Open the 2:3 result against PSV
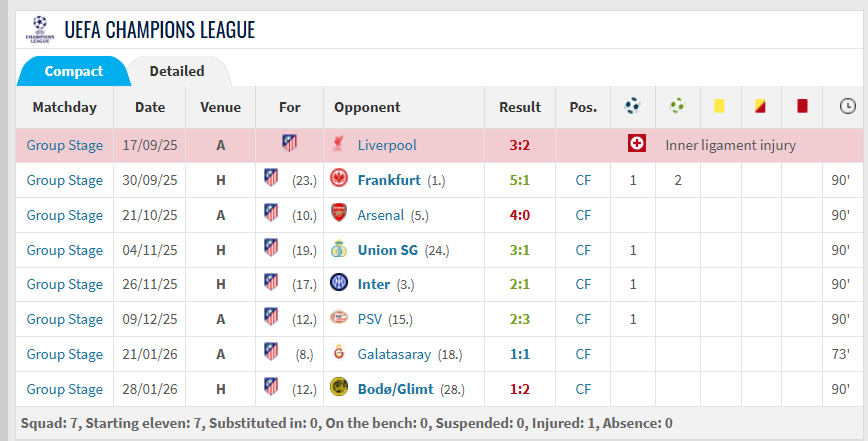The width and height of the screenshot is (868, 441). (519, 319)
